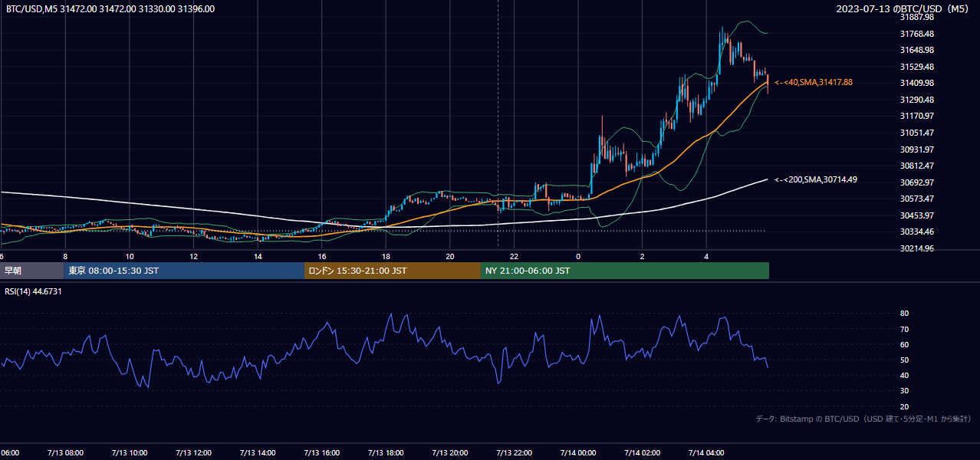Click price axis value 30692.97
980x460 pixels.
pos(917,182)
